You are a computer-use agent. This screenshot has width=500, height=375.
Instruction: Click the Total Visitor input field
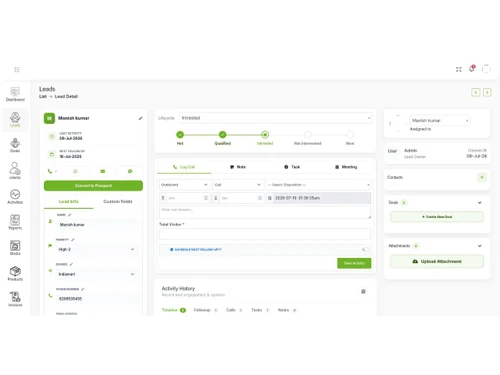(265, 234)
